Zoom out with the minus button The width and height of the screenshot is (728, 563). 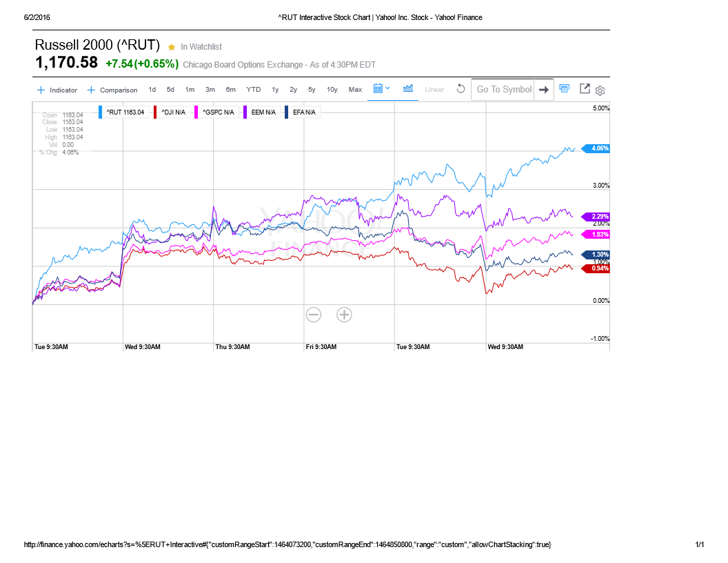coord(314,315)
